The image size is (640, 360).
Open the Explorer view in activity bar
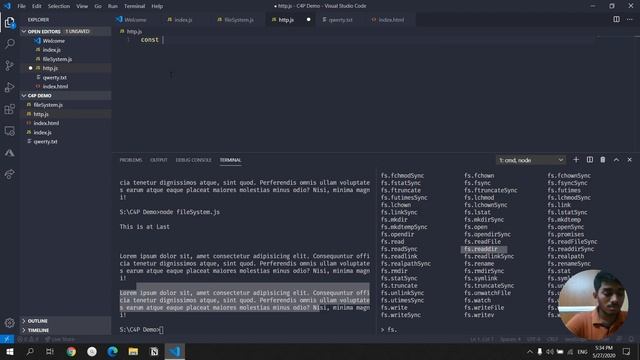coord(9,22)
